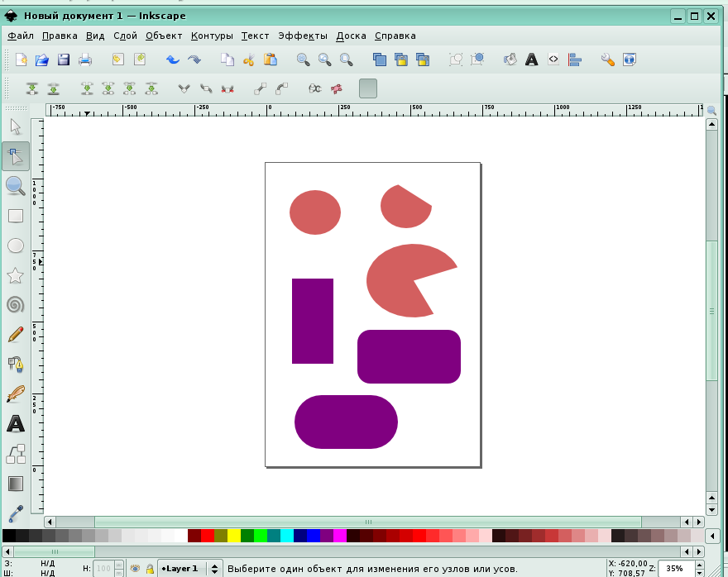Open the XML editor icon

(x=553, y=60)
